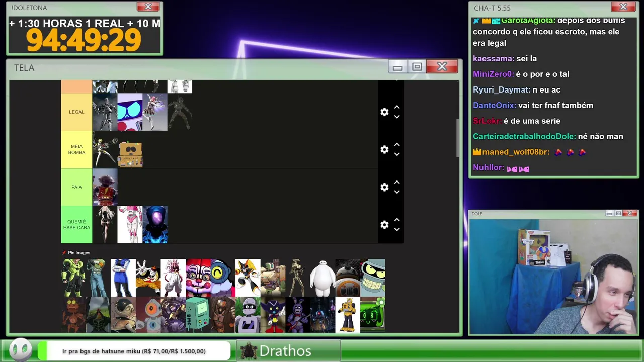The height and width of the screenshot is (362, 644).
Task: Open settings gear for the LEGAL tier
Action: 384,112
